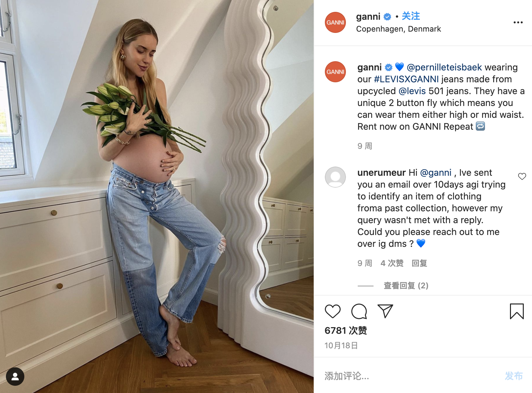This screenshot has width=532, height=393.
Task: Open the three-dot more options menu
Action: tap(518, 22)
